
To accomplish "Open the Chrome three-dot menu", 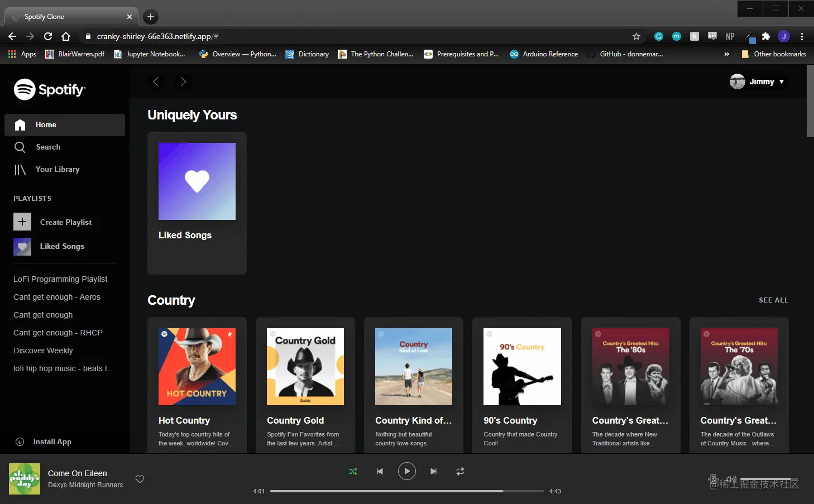I will point(802,36).
